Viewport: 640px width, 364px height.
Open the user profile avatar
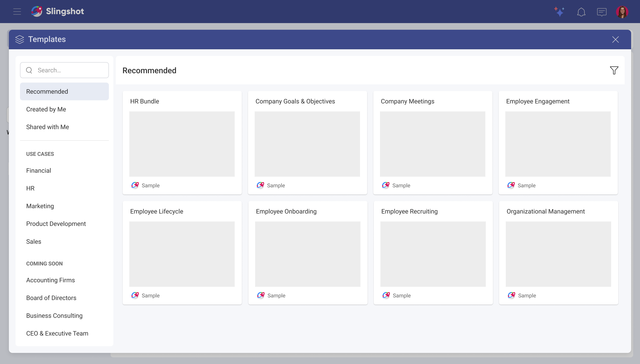622,12
